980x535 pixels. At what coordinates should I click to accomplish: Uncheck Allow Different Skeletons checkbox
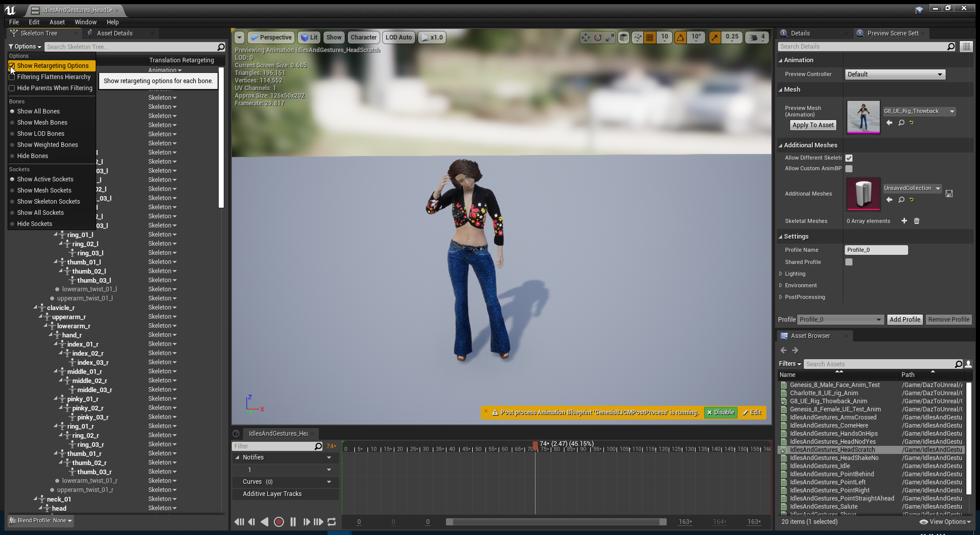pos(849,158)
